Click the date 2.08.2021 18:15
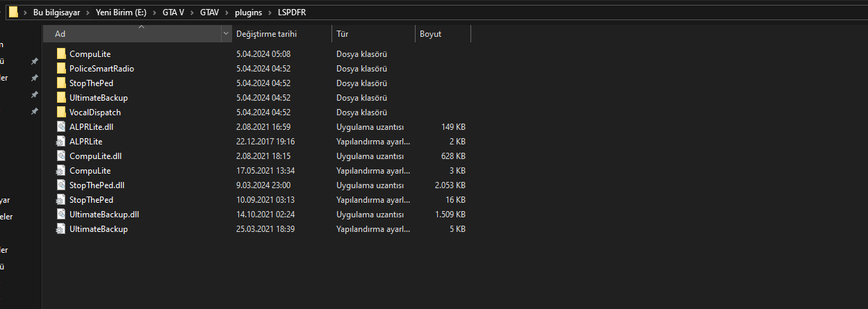868x309 pixels. tap(263, 156)
